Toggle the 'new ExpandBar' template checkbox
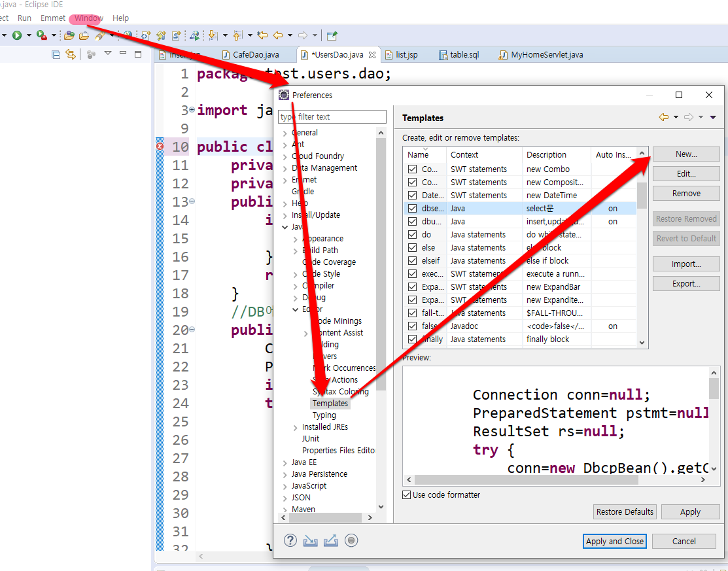Screen dimensions: 728x571 click(x=412, y=287)
